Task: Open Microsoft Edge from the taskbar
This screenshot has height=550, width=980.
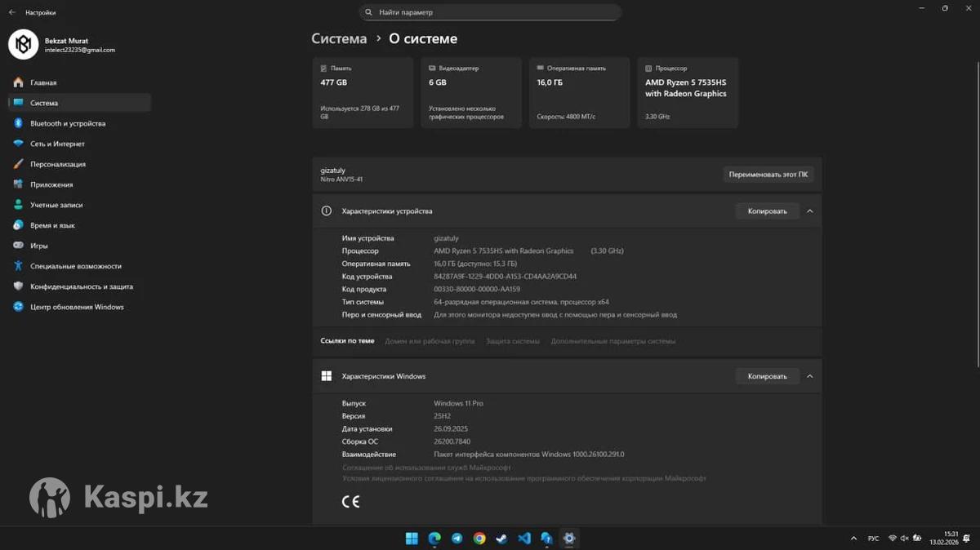Action: tap(434, 539)
